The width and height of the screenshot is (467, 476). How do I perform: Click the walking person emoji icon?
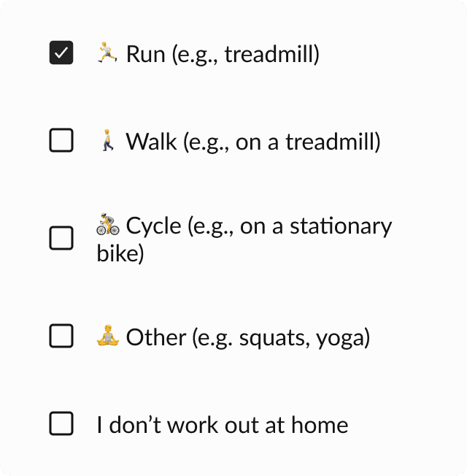coord(107,140)
